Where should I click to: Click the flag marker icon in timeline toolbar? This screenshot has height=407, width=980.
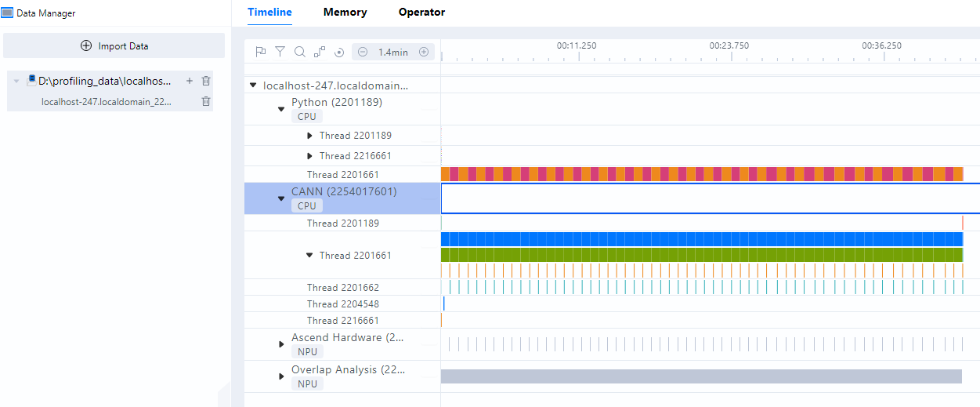click(x=261, y=52)
